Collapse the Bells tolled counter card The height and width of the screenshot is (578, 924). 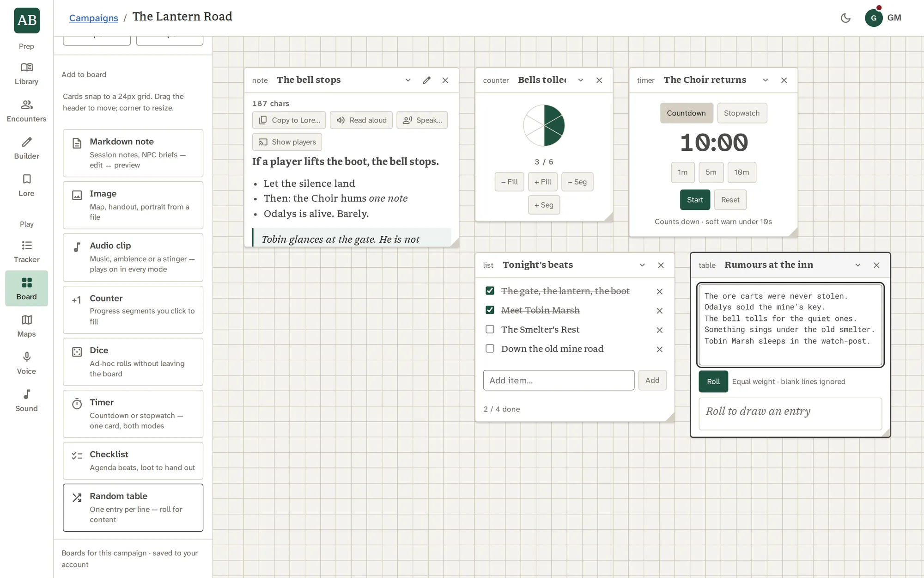coord(581,80)
